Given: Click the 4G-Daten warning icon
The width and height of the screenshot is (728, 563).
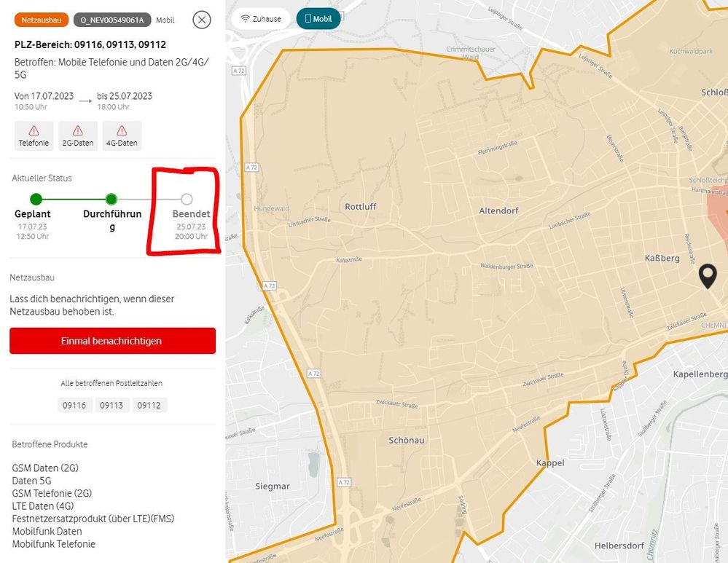Looking at the screenshot, I should pyautogui.click(x=122, y=130).
